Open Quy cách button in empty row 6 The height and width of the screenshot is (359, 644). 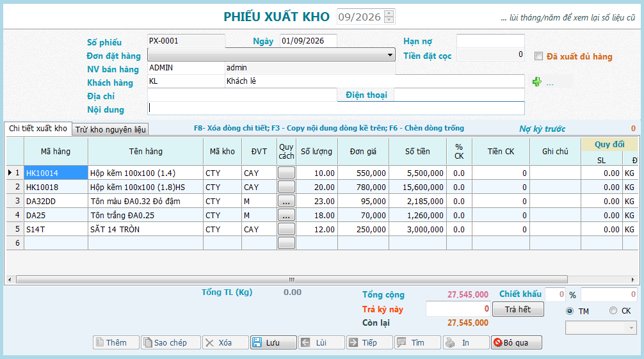[286, 243]
